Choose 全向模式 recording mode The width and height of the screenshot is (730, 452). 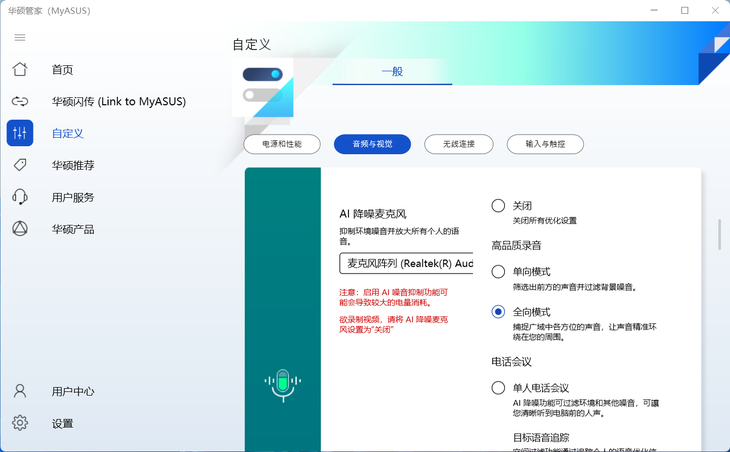coord(498,311)
